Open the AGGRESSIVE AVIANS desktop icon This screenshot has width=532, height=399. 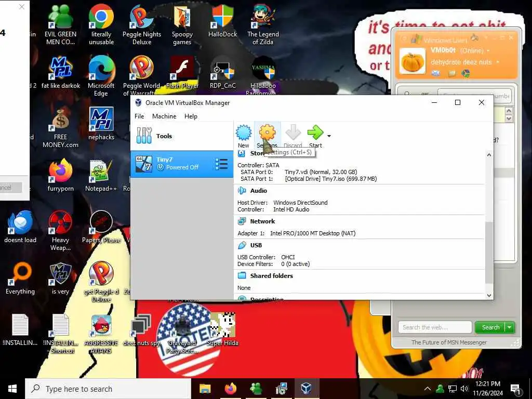[x=101, y=334]
